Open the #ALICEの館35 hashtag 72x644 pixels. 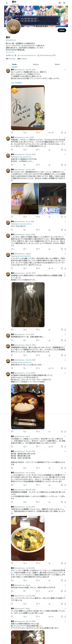click(16, 83)
